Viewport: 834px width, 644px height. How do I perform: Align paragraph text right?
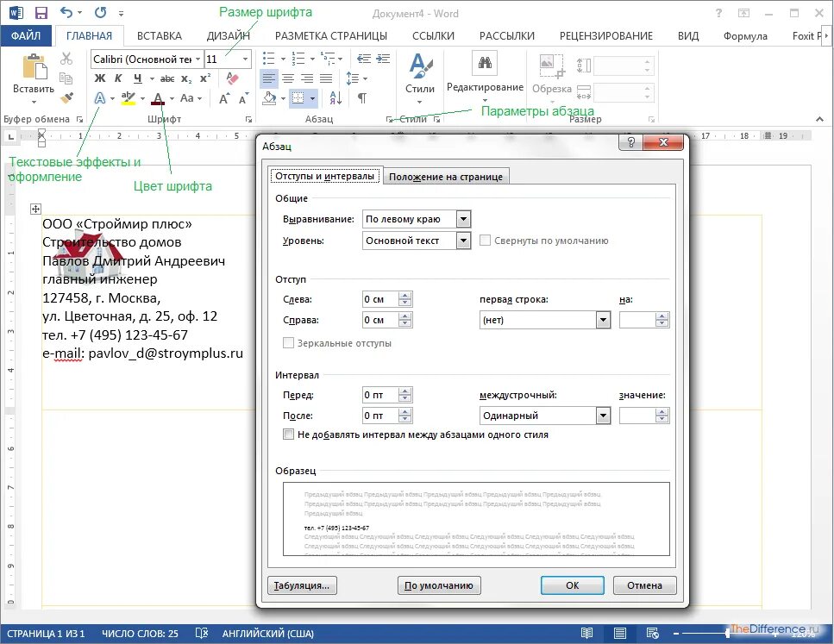(307, 78)
